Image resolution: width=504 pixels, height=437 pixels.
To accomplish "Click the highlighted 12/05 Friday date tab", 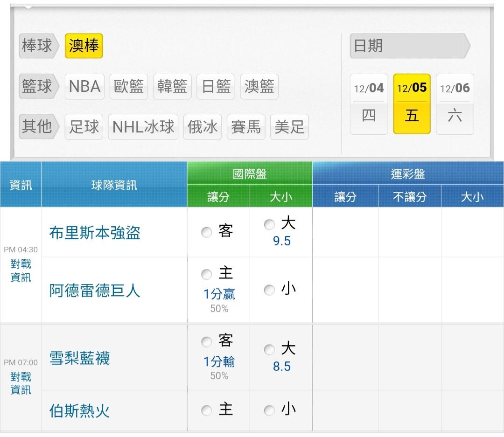I will pos(412,104).
